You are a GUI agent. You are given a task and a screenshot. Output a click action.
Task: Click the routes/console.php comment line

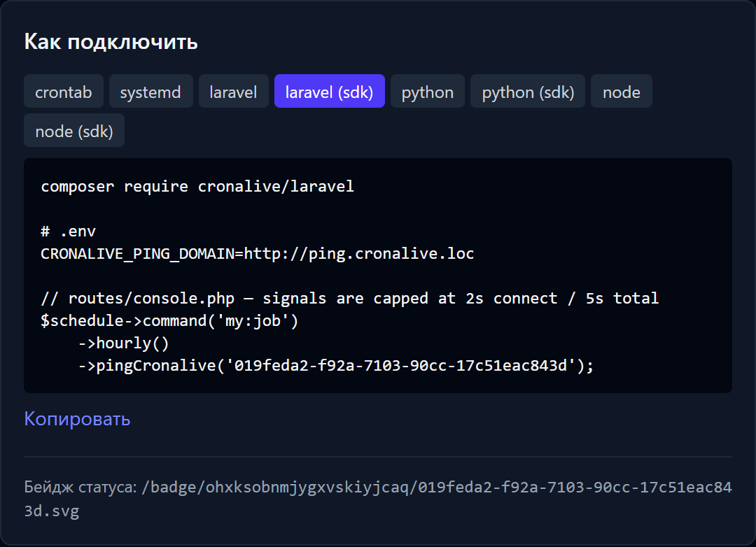tap(349, 298)
